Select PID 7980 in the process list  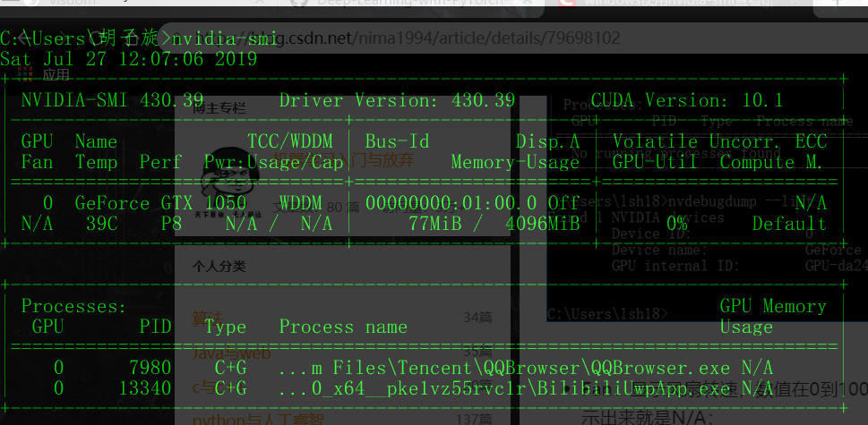coord(150,368)
